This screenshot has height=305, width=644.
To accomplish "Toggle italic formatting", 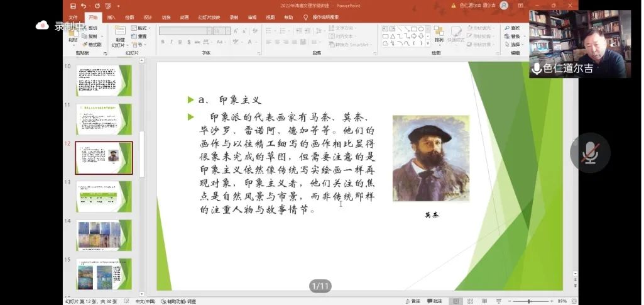I will [171, 42].
